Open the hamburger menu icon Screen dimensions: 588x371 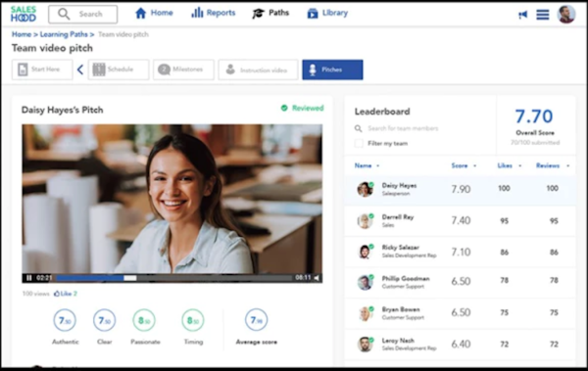[542, 15]
